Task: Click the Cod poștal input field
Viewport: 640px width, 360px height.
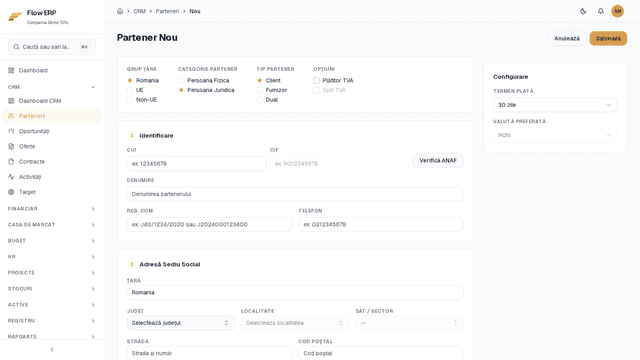Action: (381, 353)
